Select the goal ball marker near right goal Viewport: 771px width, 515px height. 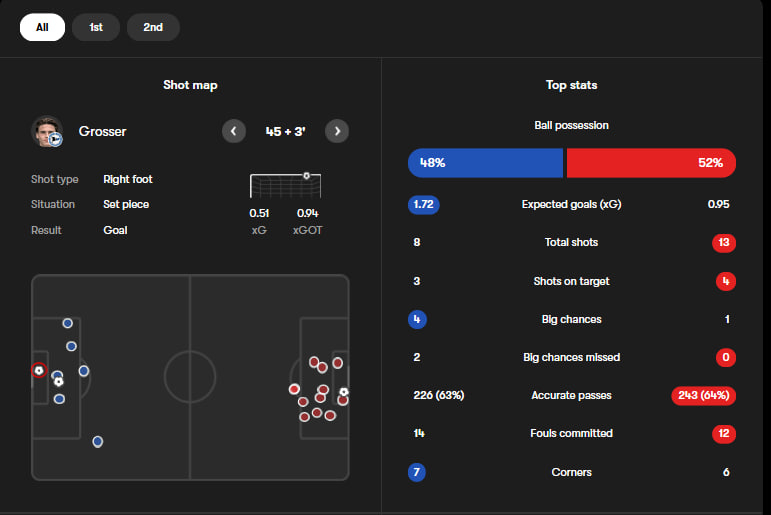pyautogui.click(x=344, y=392)
